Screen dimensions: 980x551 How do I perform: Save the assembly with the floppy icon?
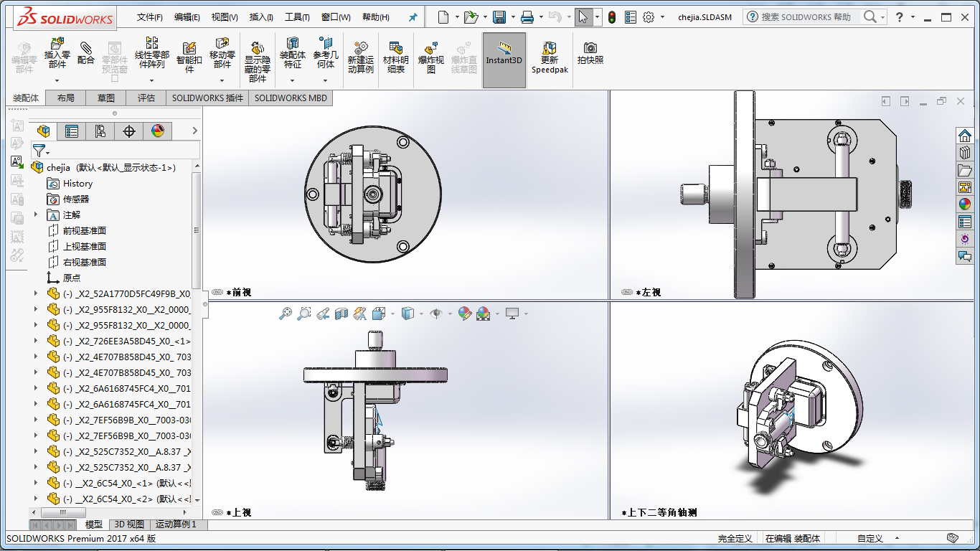499,17
